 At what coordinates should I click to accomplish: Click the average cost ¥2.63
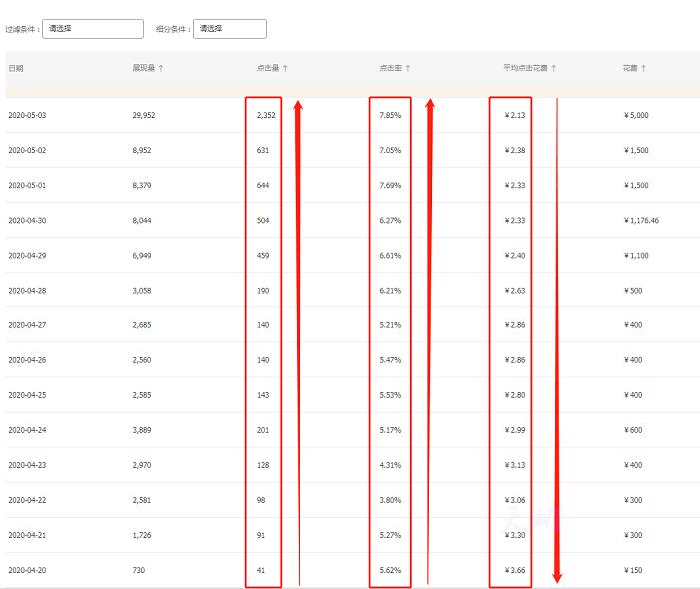point(515,291)
